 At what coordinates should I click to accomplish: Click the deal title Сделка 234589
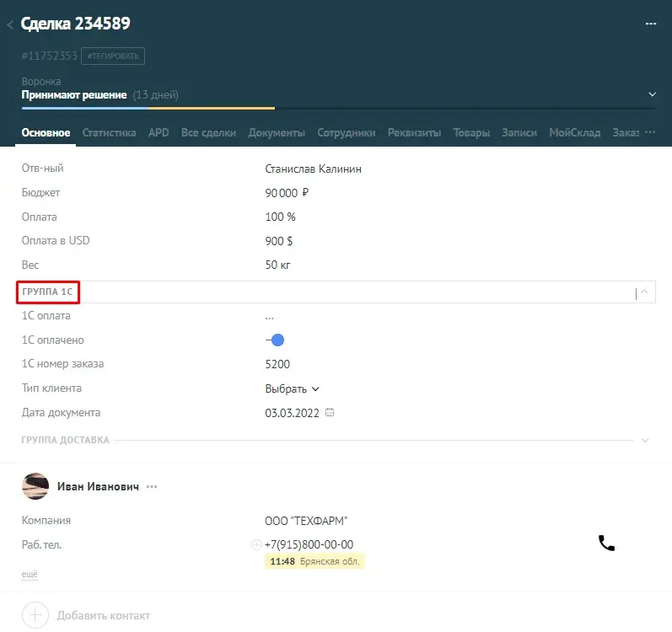pos(75,24)
